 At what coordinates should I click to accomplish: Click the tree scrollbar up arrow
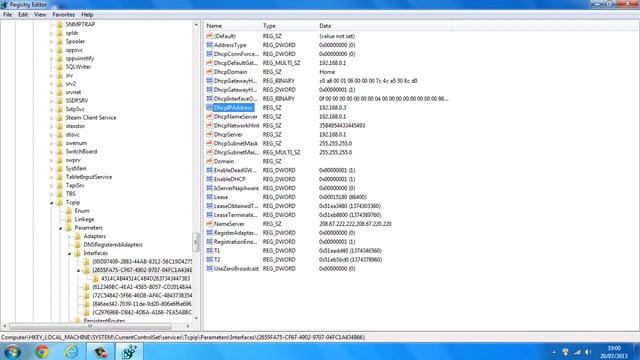tap(196, 25)
